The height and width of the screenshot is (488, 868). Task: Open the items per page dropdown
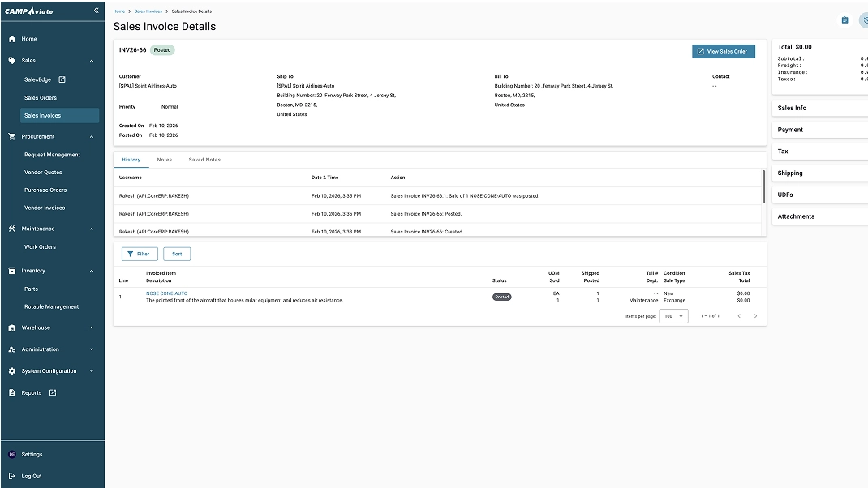point(673,316)
